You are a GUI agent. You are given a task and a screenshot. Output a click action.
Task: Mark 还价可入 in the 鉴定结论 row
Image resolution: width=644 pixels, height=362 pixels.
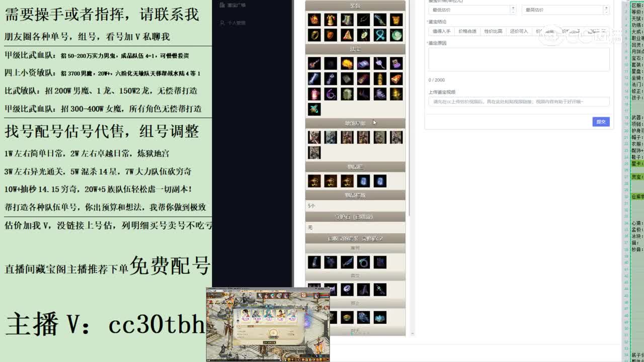pos(520,31)
